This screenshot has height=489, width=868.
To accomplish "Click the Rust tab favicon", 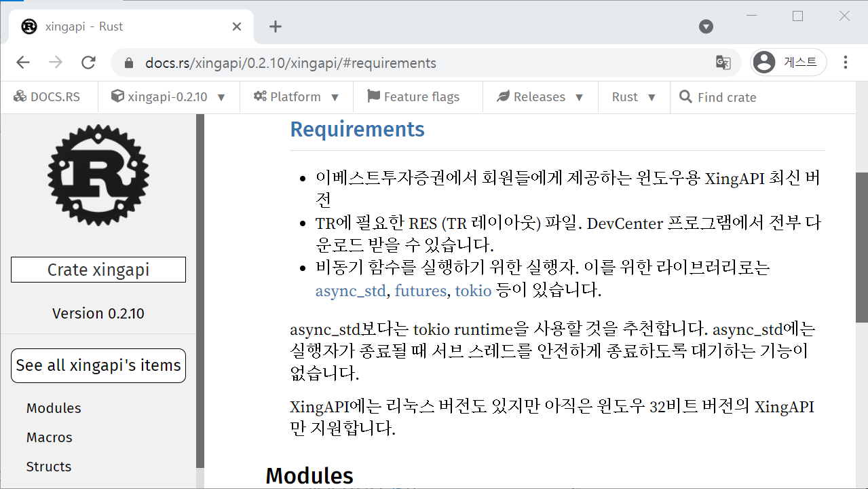I will pos(29,26).
